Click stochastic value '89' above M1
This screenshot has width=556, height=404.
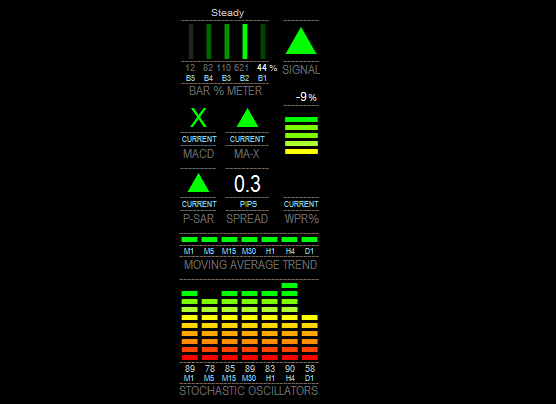point(190,369)
